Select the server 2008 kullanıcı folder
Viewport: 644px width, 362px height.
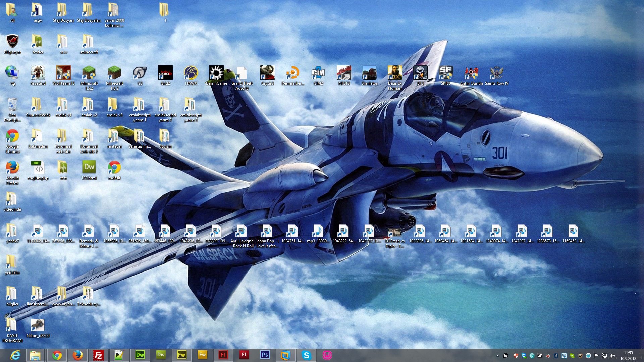click(114, 15)
